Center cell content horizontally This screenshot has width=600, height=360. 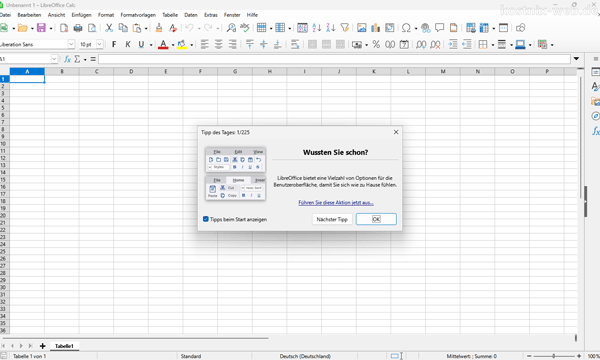point(218,44)
